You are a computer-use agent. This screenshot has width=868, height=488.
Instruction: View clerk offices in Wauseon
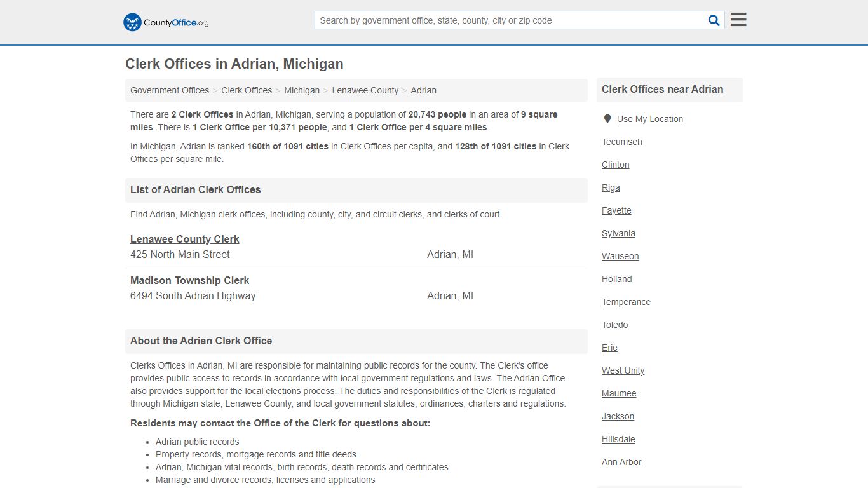[620, 256]
